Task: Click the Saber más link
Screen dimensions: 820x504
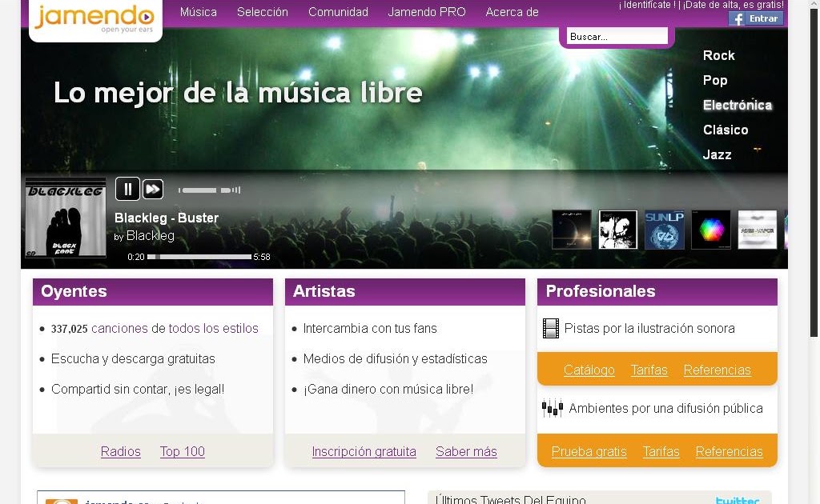Action: click(467, 451)
